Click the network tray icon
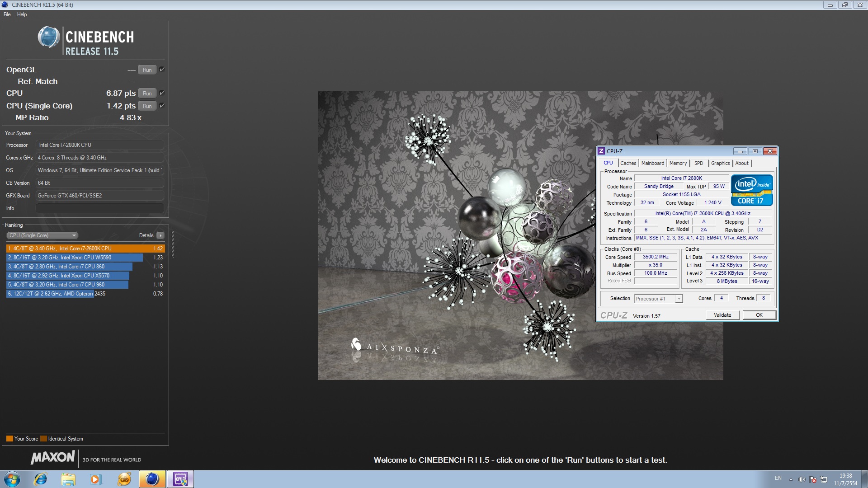Screen dimensions: 868x488 [824, 479]
